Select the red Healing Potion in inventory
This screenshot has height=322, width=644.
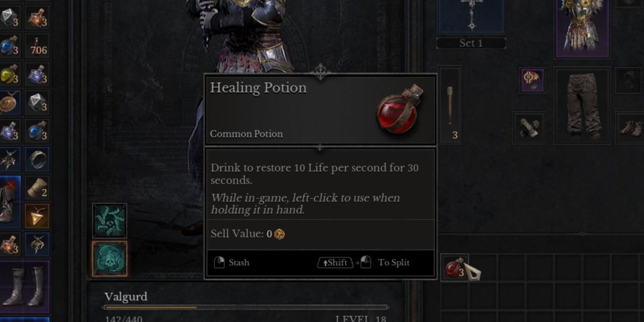(454, 268)
